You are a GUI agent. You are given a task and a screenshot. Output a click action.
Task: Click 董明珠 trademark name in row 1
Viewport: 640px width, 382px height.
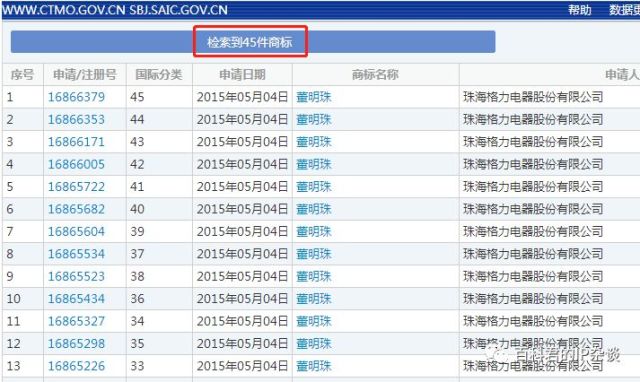[x=313, y=97]
